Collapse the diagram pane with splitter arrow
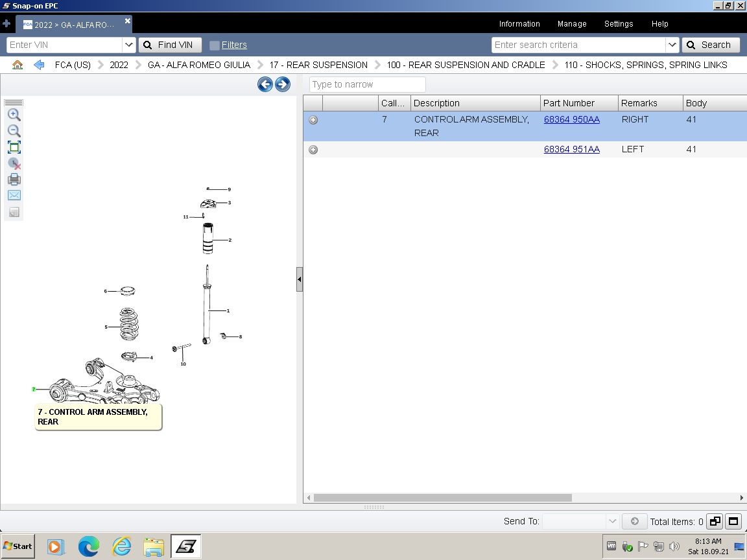The image size is (747, 560). pyautogui.click(x=299, y=279)
